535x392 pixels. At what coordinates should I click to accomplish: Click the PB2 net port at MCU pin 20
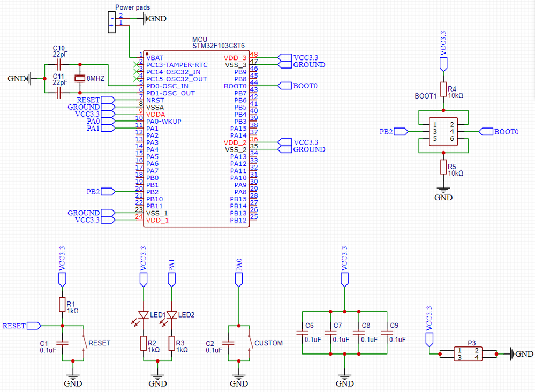click(101, 192)
